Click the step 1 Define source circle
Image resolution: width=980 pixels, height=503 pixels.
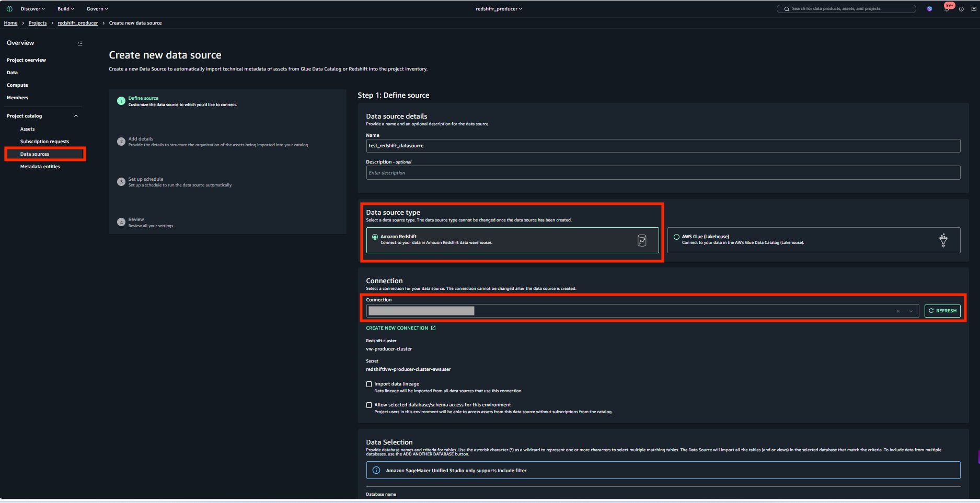pos(121,101)
